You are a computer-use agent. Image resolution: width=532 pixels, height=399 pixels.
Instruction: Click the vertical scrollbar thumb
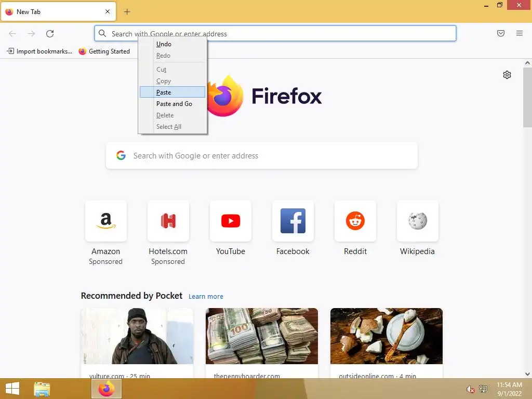pos(527,97)
